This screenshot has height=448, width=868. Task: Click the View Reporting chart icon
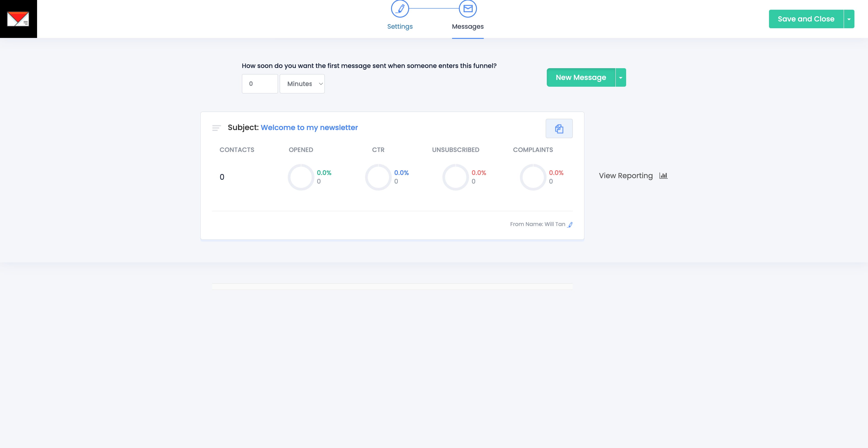pos(663,176)
